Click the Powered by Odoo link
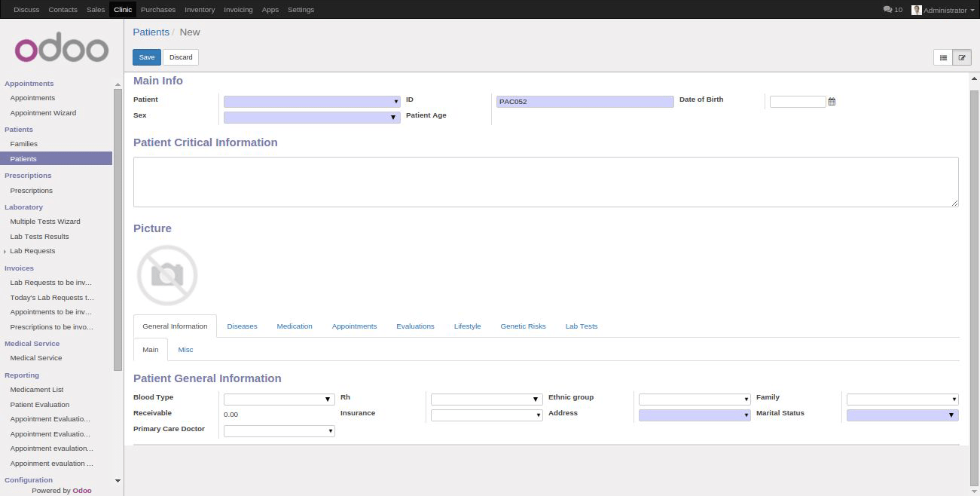The width and height of the screenshot is (980, 496). [62, 490]
